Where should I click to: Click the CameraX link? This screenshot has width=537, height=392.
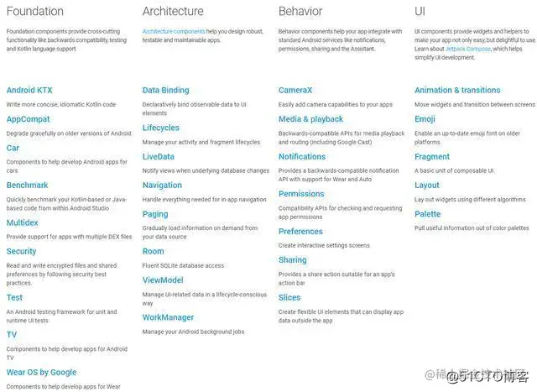coord(295,90)
